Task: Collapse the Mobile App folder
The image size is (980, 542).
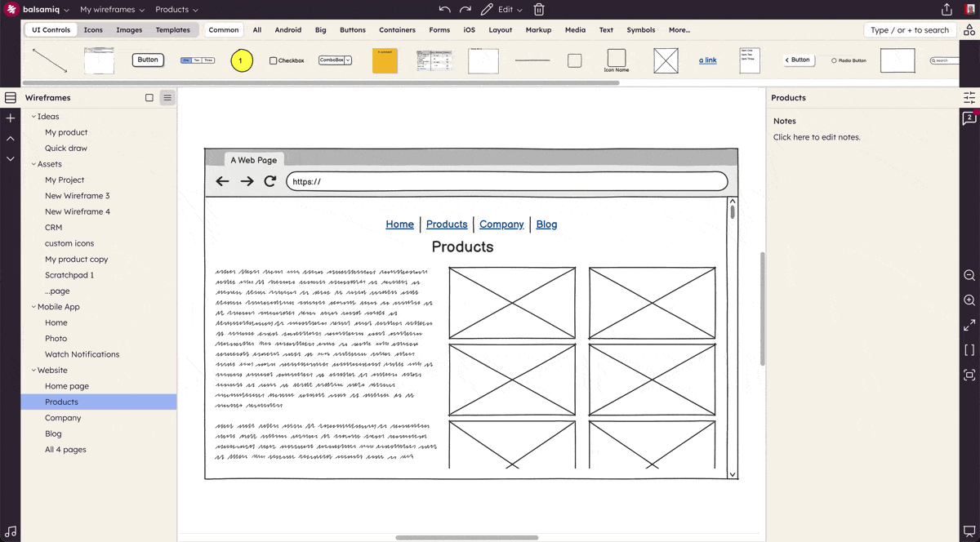Action: pyautogui.click(x=33, y=307)
